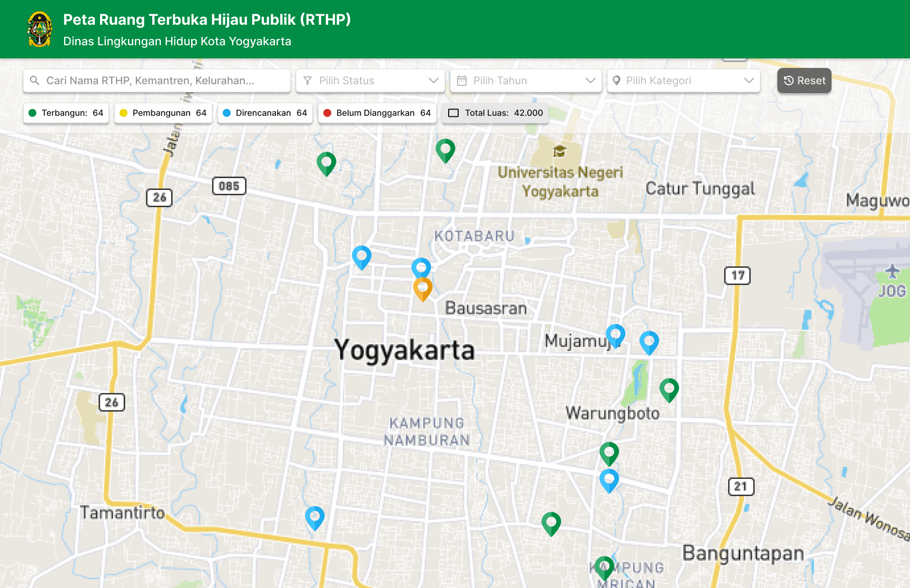910x588 pixels.
Task: Select the blue marker right of Mujamuju
Action: (x=649, y=343)
